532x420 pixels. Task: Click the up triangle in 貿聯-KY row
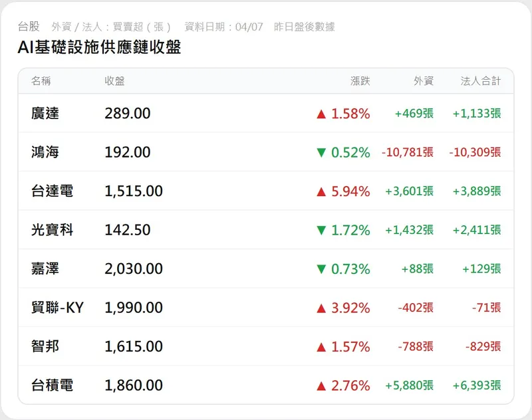322,308
